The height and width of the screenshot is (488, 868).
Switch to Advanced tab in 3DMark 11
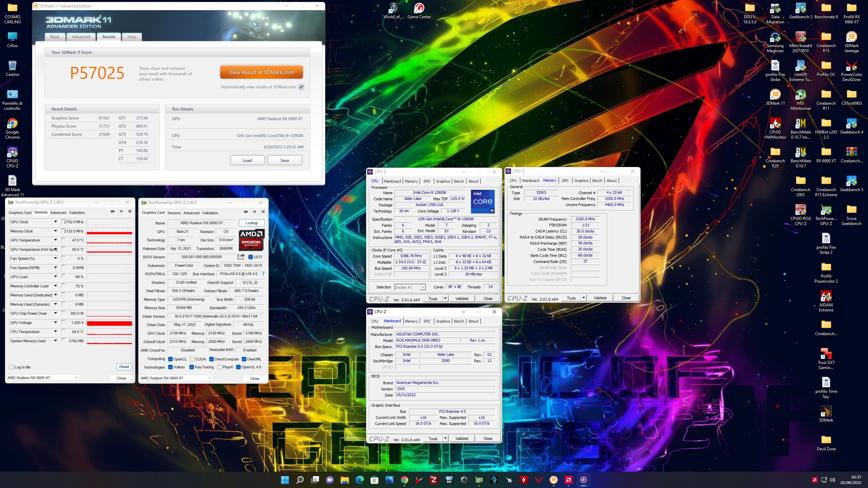tap(81, 37)
